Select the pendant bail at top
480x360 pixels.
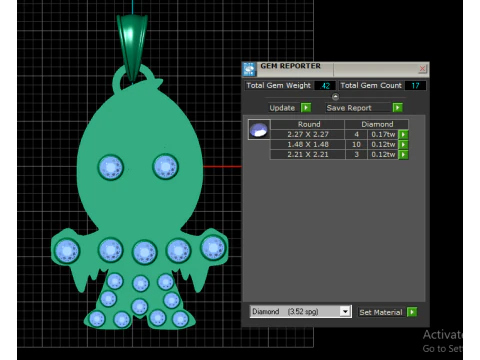click(x=132, y=47)
